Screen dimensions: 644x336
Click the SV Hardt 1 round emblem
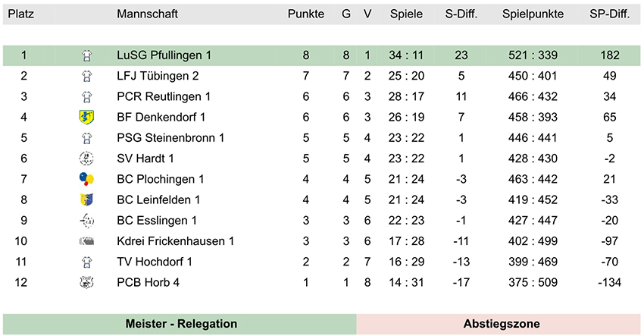[86, 159]
